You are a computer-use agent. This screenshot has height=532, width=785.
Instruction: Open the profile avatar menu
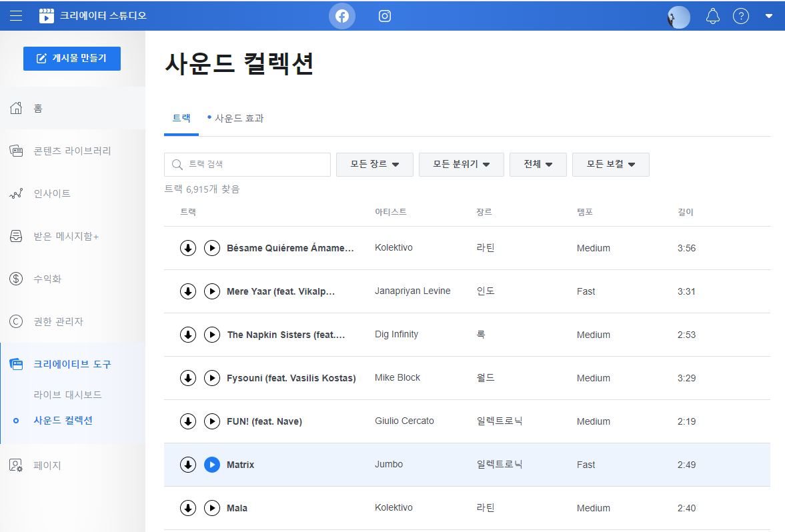(x=679, y=17)
